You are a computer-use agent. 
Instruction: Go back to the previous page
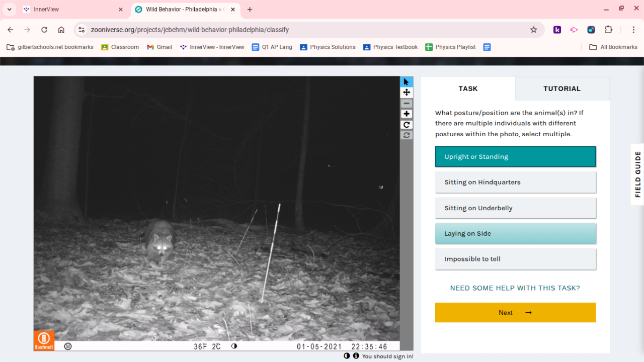coord(11,30)
